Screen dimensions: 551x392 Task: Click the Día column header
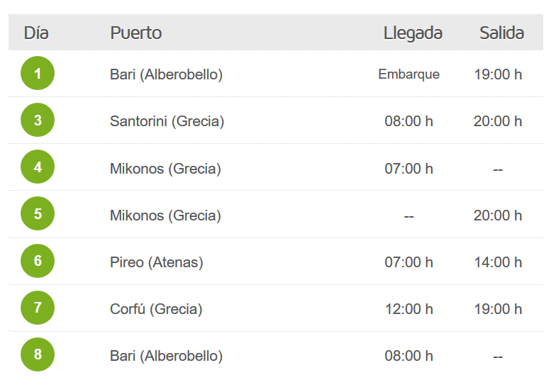point(36,33)
